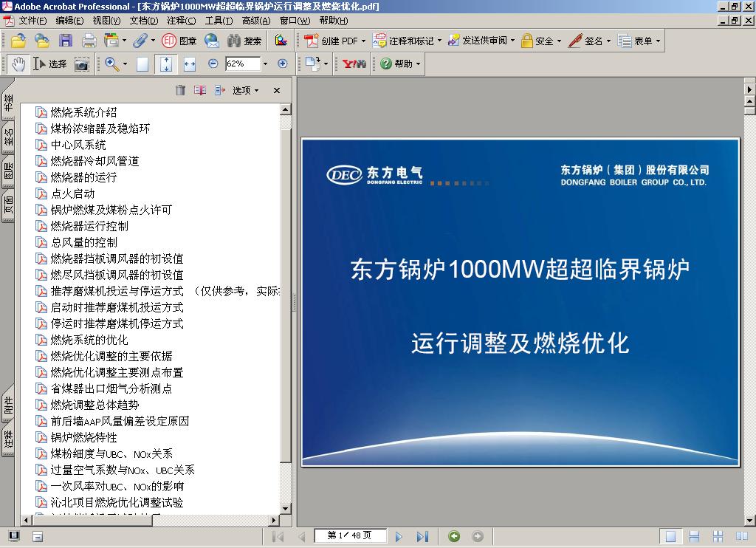The height and width of the screenshot is (548, 756).
Task: Click the zoom percentage input field
Action: pos(242,64)
